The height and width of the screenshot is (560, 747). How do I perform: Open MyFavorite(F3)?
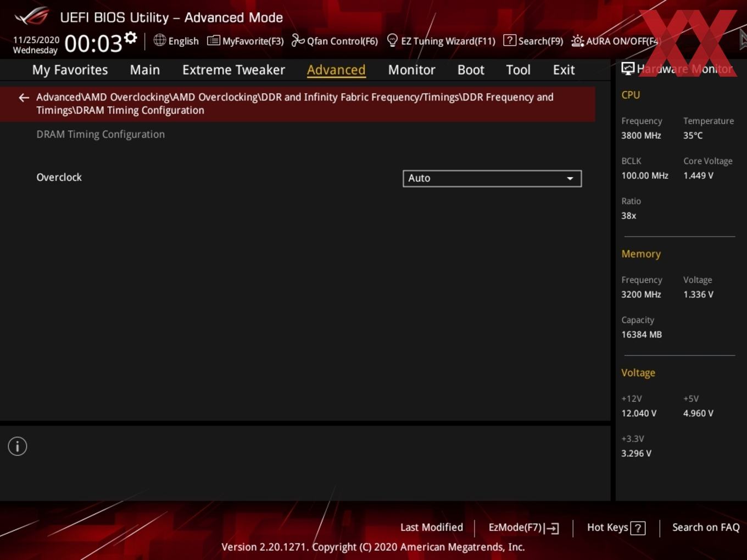pyautogui.click(x=246, y=41)
